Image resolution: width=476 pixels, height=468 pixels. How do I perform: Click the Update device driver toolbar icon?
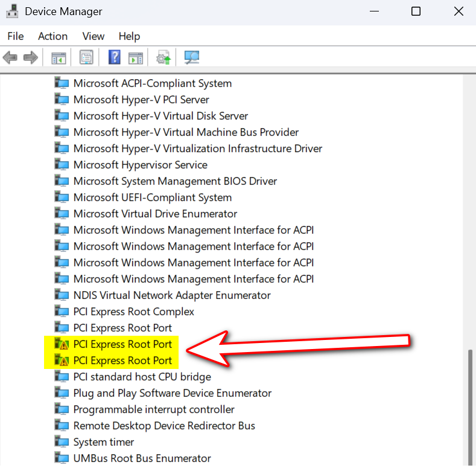[163, 57]
